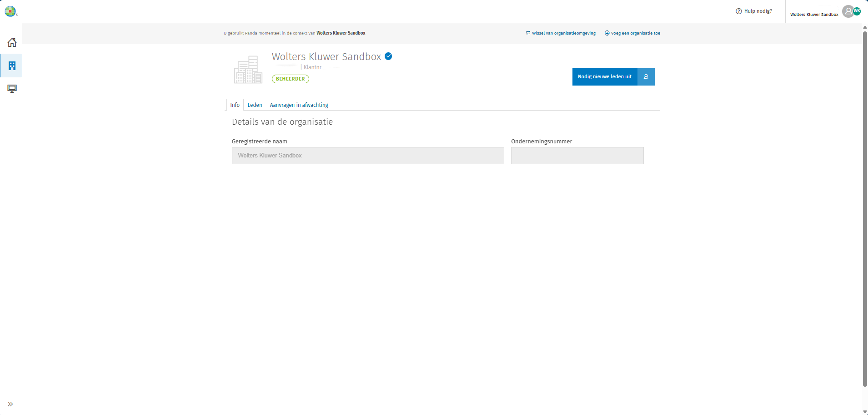
Task: Open the user profile avatar icon
Action: pos(848,11)
